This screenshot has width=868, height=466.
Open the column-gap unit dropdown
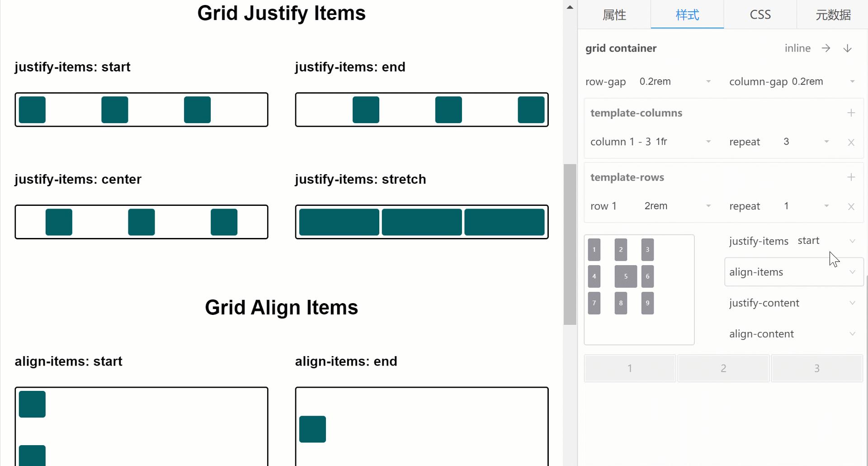[852, 81]
